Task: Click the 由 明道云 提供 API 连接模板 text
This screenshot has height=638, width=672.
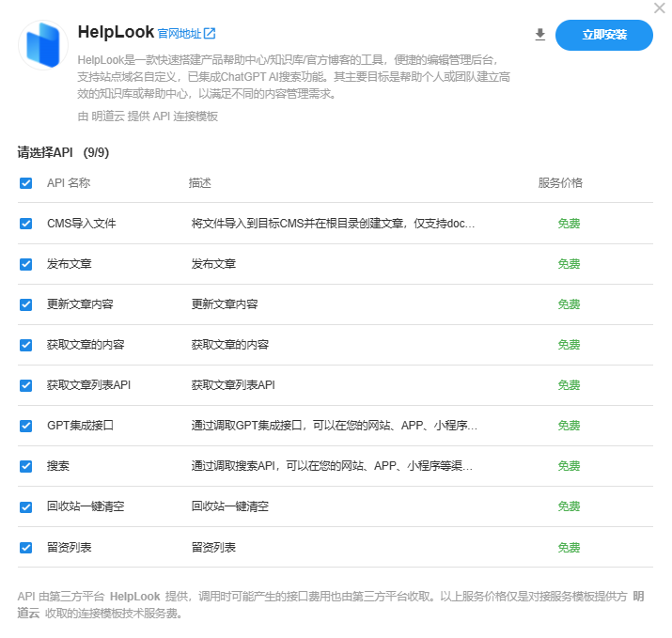Action: pos(148,117)
